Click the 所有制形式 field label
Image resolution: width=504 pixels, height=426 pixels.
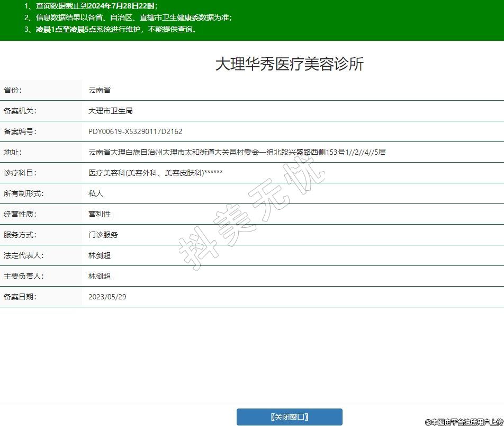(x=23, y=193)
